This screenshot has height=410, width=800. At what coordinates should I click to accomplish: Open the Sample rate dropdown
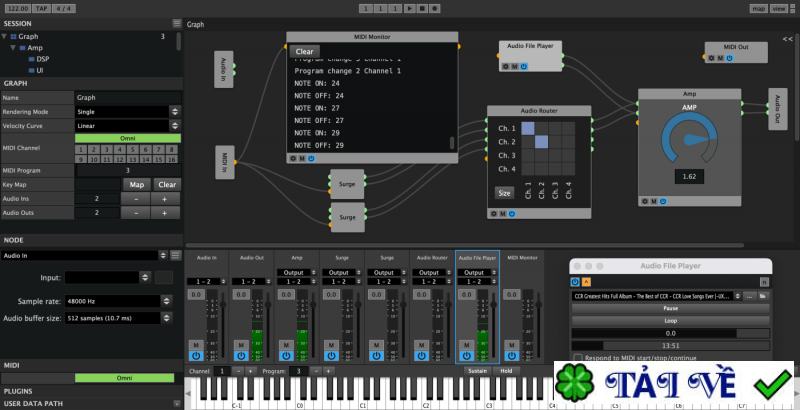tap(118, 301)
